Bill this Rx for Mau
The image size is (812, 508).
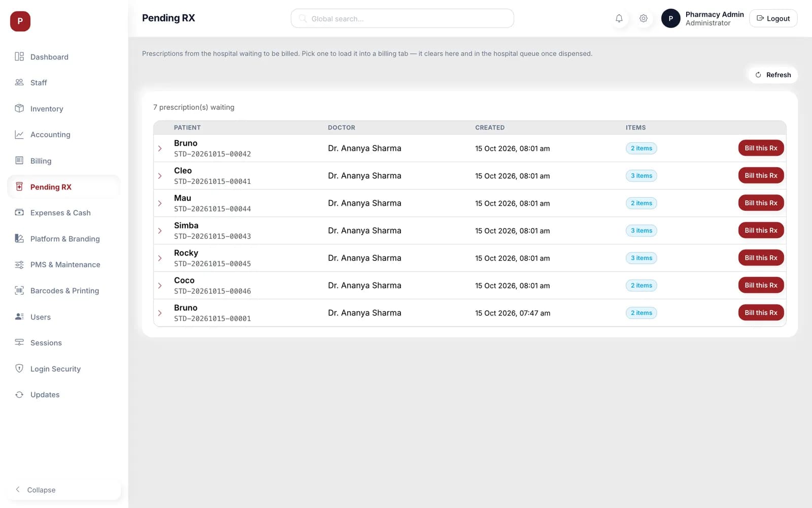761,203
